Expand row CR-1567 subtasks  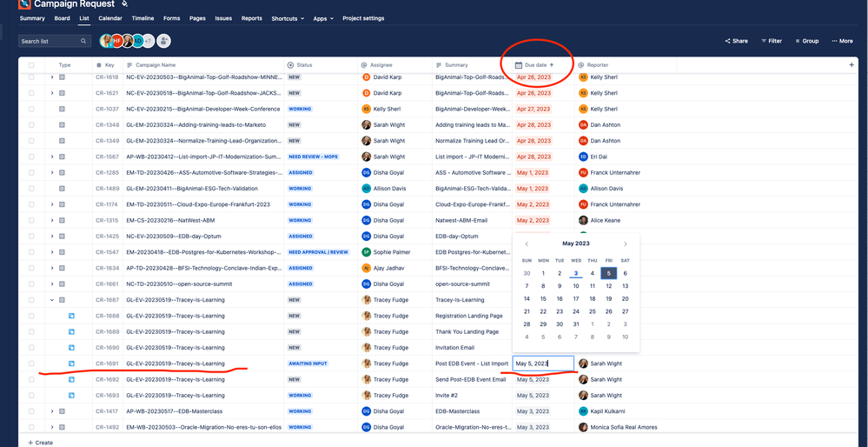coord(52,157)
